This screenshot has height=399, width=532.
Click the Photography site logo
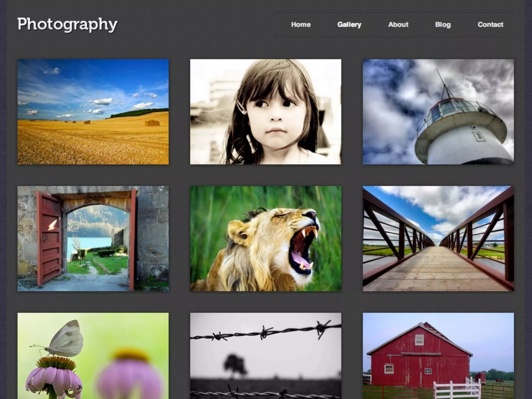(x=67, y=25)
